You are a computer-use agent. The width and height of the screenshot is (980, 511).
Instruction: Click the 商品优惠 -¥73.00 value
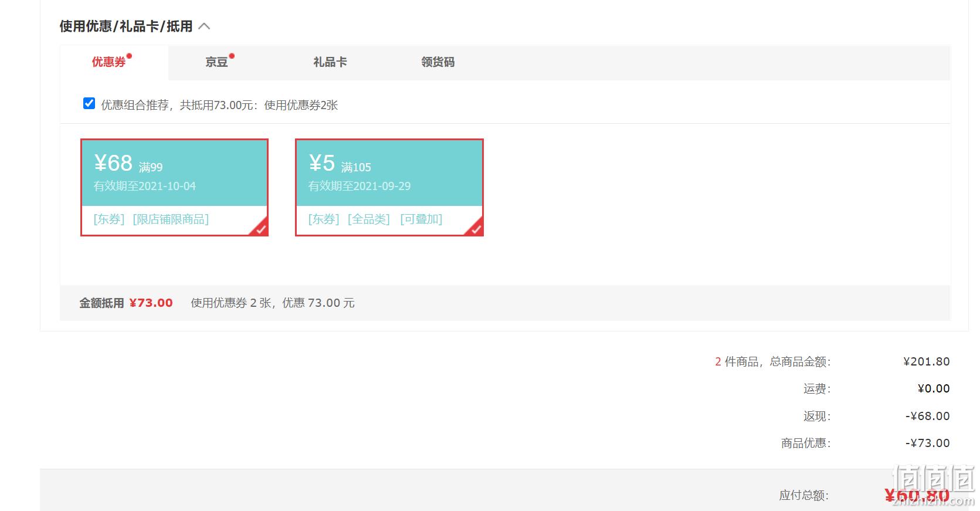[928, 444]
